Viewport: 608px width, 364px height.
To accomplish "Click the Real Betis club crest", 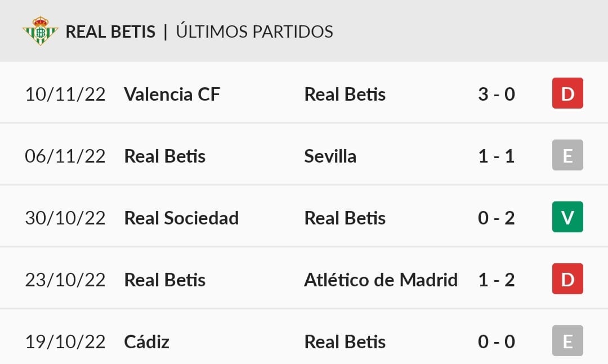I will click(x=41, y=31).
